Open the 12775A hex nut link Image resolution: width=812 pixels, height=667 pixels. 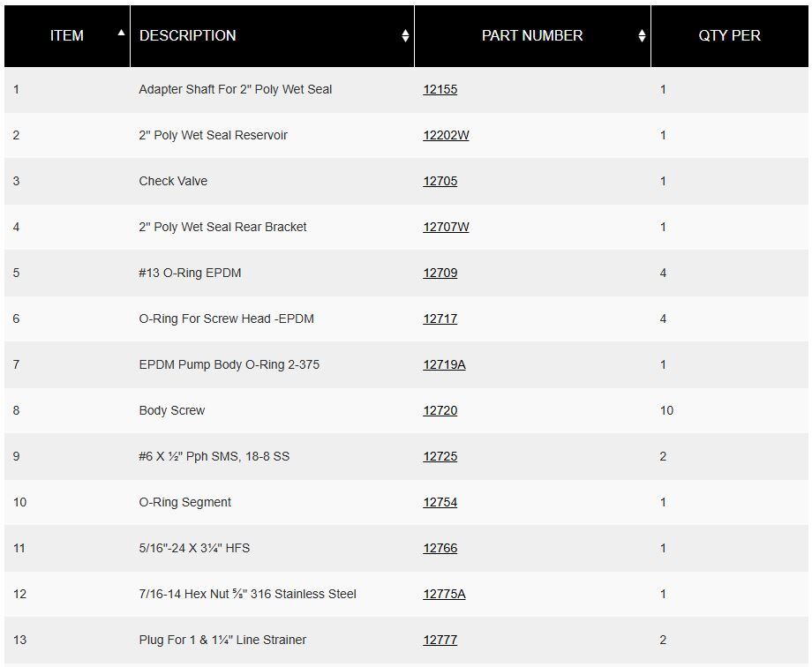444,594
